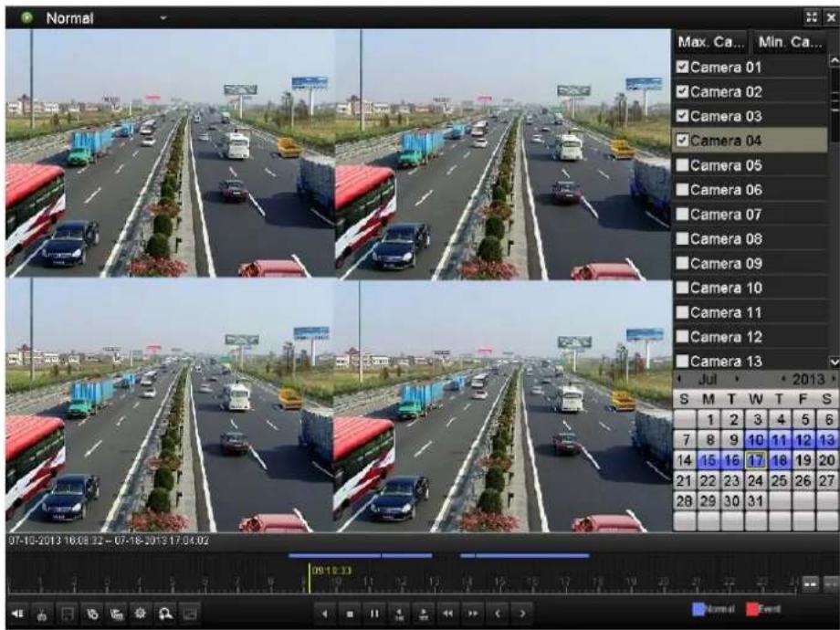
Task: Click the top-left camera video pane
Action: tap(170, 152)
